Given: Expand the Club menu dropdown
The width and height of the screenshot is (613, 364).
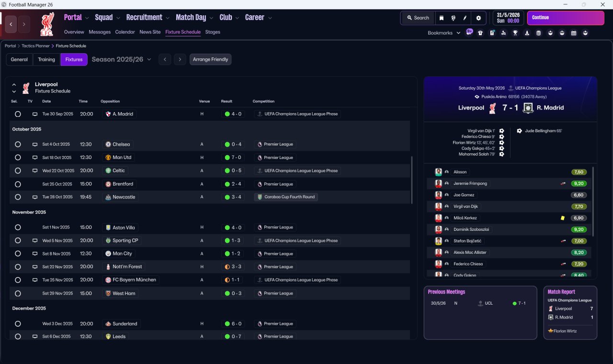Looking at the screenshot, I should [237, 18].
